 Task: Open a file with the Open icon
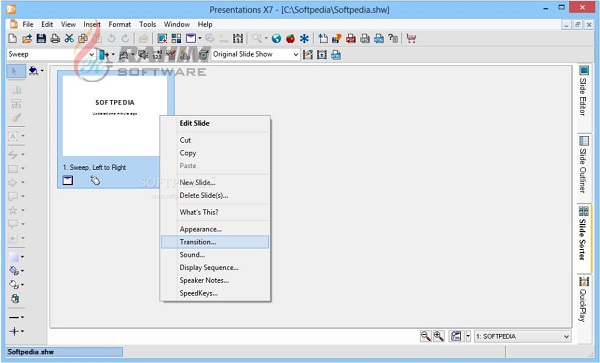coord(27,38)
